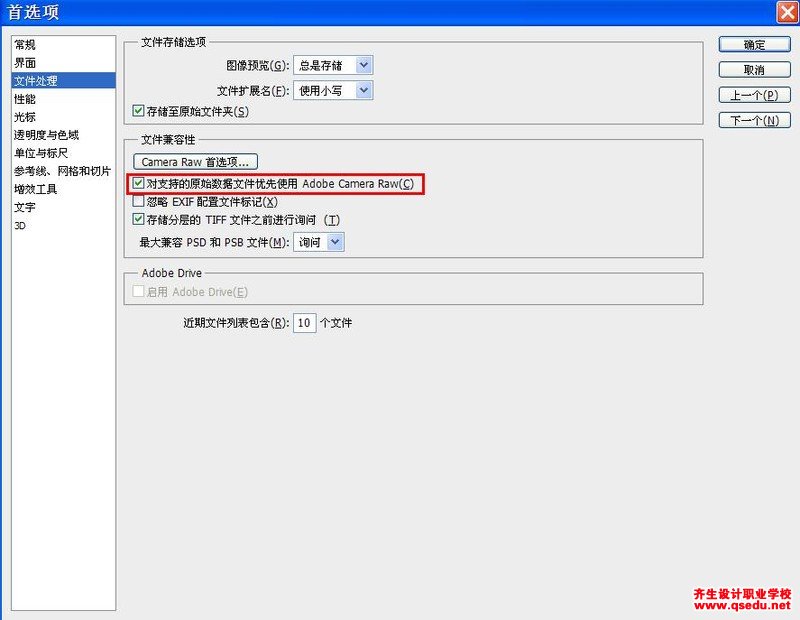Switch to the 性能 preferences category

(25, 99)
